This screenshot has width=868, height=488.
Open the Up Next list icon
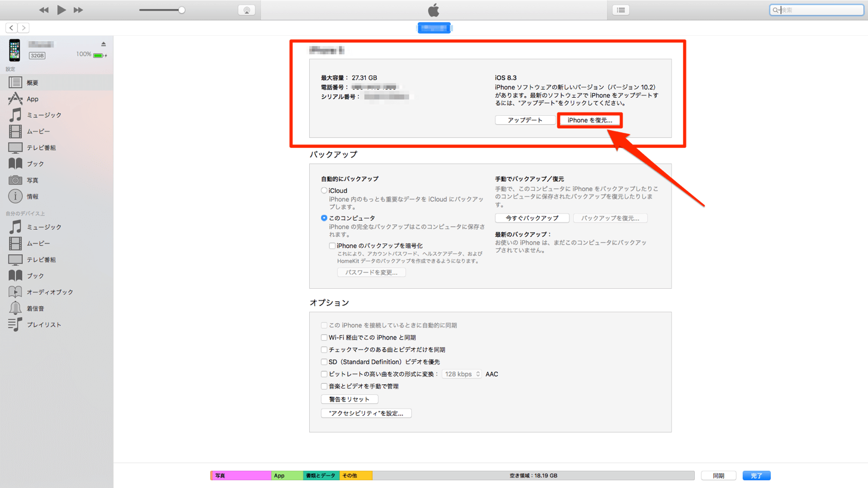[621, 10]
